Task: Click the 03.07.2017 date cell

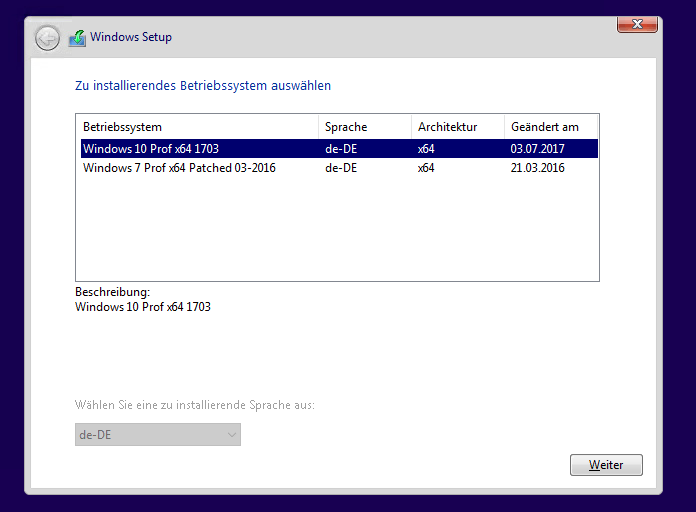Action: [538, 149]
